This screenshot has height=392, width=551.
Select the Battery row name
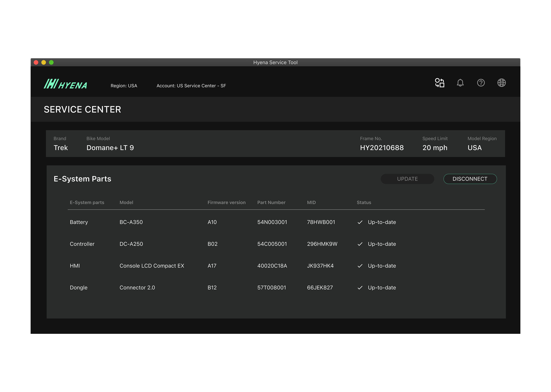point(79,222)
